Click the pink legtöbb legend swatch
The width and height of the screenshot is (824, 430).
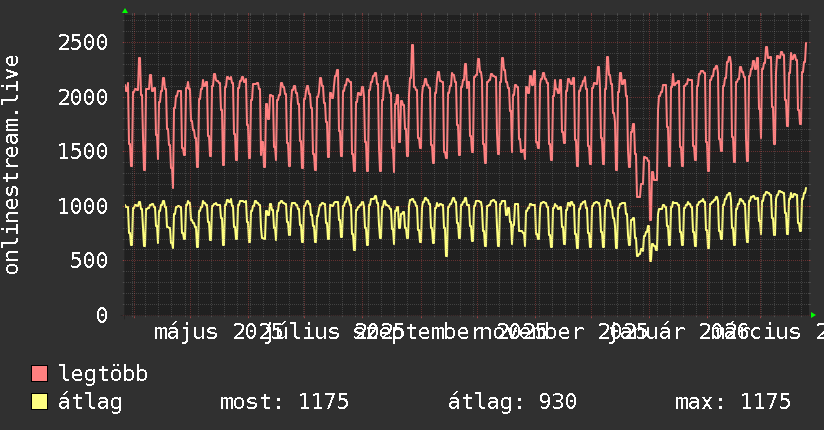pyautogui.click(x=39, y=373)
